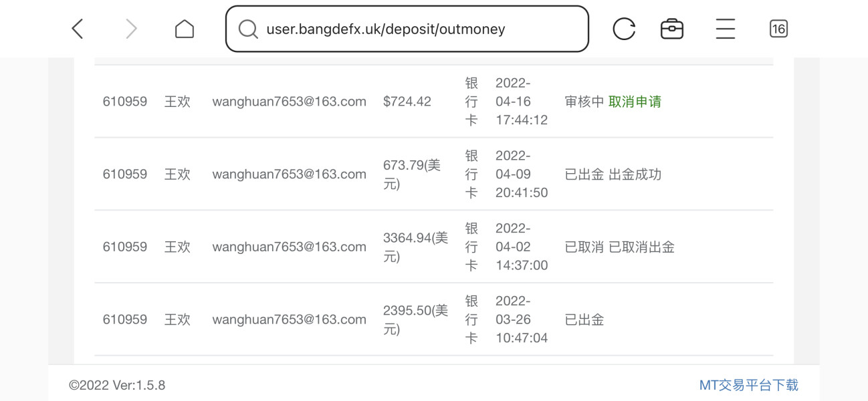Click the 已取消出金 status note

[x=641, y=247]
